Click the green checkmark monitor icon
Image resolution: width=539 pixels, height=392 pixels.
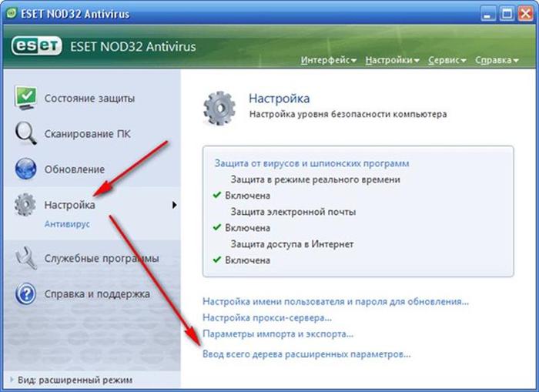pos(25,99)
